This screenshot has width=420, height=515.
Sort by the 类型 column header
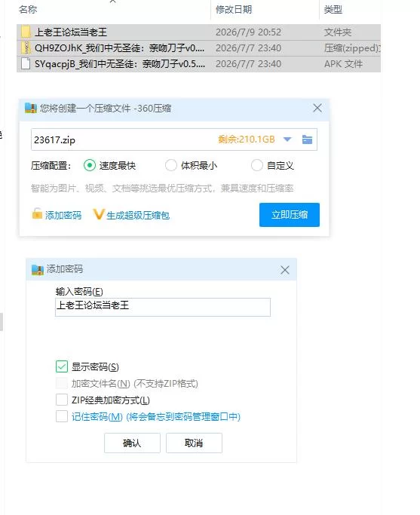pyautogui.click(x=333, y=10)
